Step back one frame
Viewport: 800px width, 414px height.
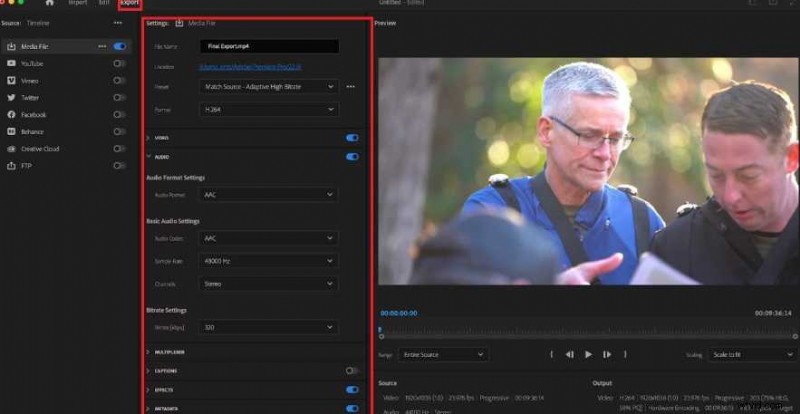click(570, 354)
